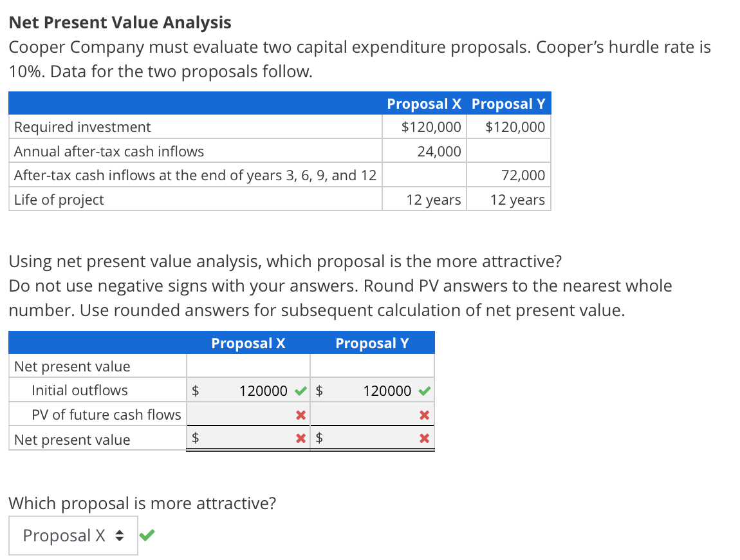Click the 120000 value entered for Proposal X
The image size is (740, 560).
point(265,390)
